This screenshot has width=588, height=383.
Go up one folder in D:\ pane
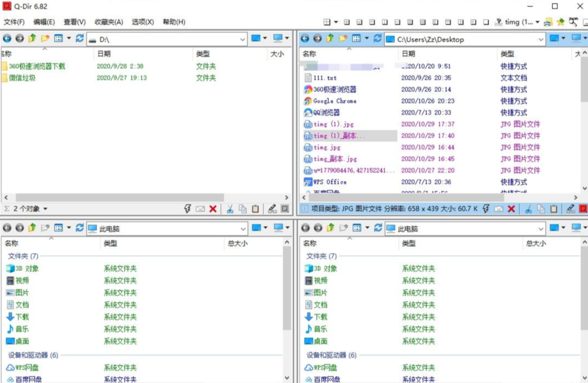pos(32,38)
